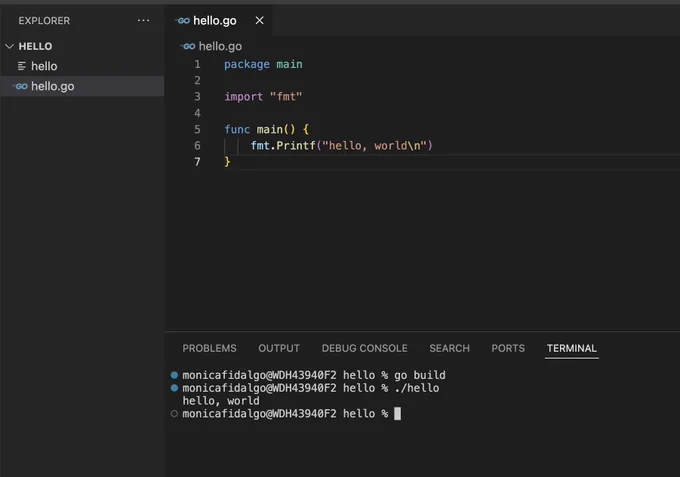Click fmt.Printf call in line 6
The image size is (680, 477).
point(283,145)
